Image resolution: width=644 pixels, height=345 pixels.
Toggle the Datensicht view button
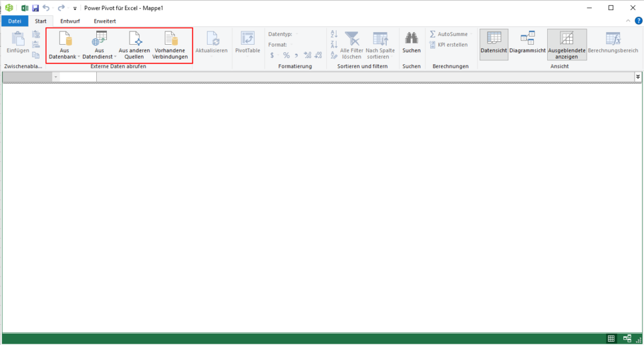[494, 43]
